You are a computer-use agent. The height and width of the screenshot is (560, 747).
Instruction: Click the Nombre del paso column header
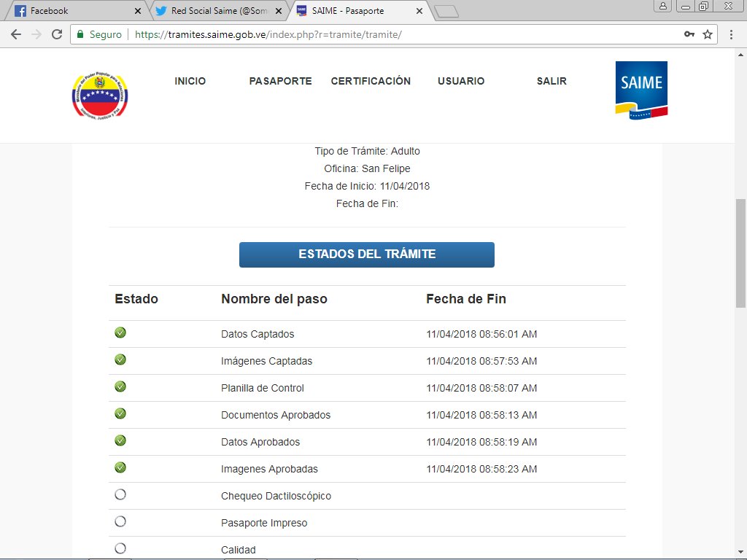(274, 299)
